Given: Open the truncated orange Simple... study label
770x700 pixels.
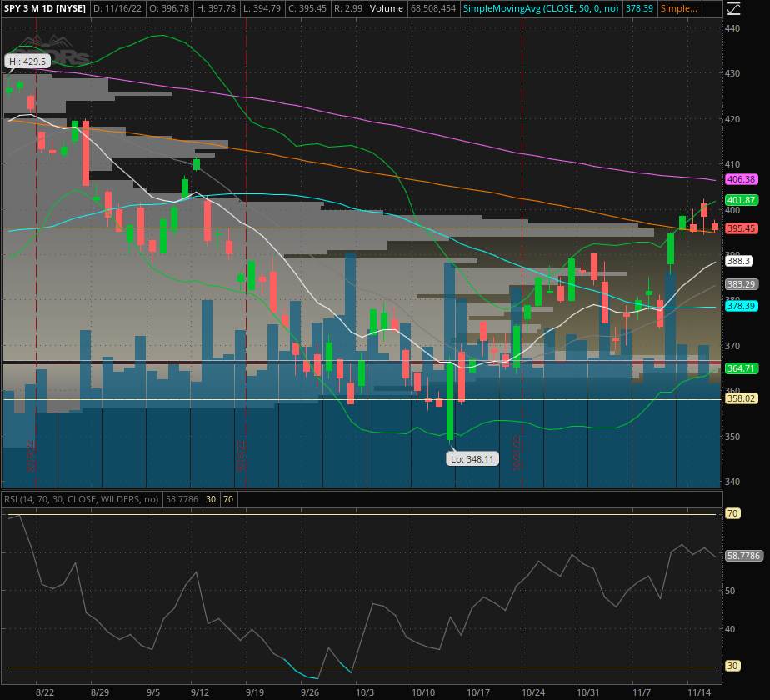Looking at the screenshot, I should coord(678,8).
